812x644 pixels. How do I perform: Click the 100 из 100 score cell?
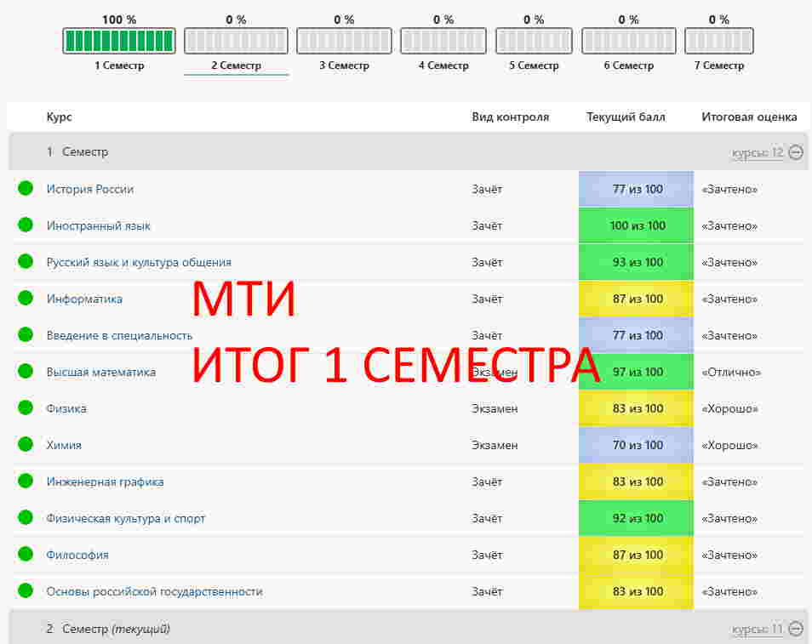(637, 225)
